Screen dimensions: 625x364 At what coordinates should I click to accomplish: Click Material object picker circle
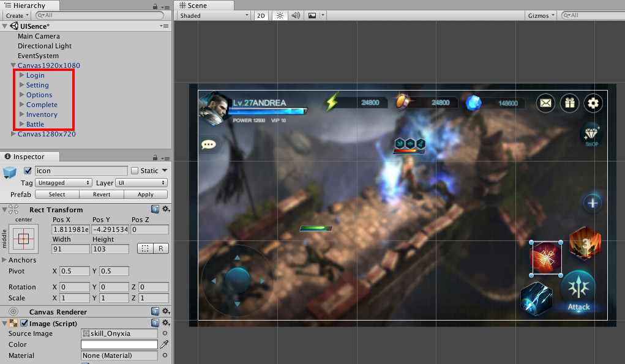(165, 355)
